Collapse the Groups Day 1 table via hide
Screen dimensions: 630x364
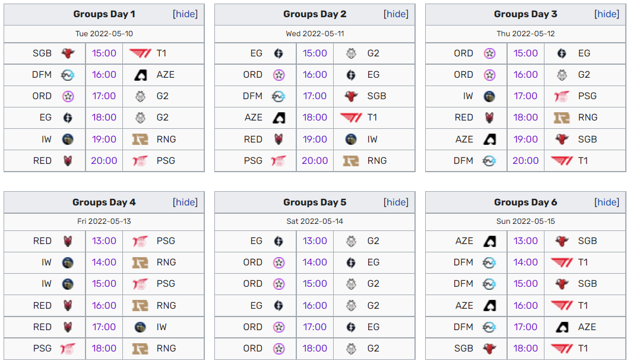[185, 14]
